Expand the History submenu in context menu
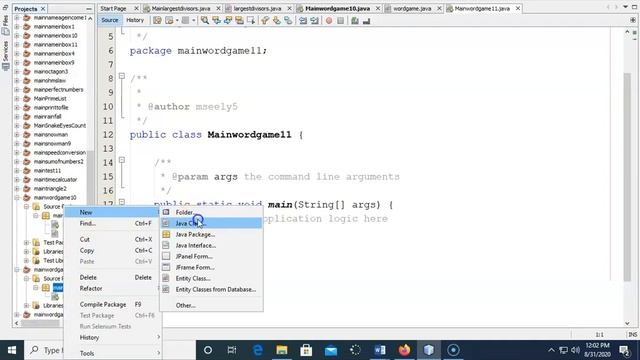This screenshot has width=640, height=360. click(113, 337)
